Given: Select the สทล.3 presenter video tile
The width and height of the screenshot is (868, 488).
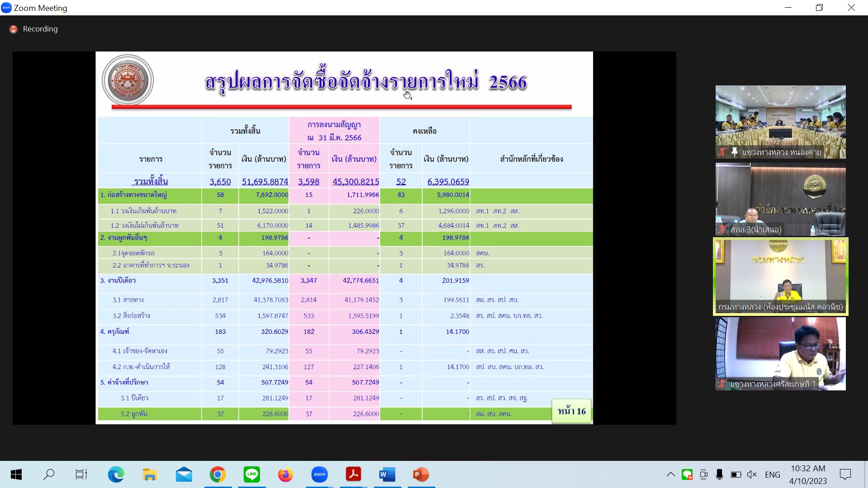Looking at the screenshot, I should pos(780,199).
